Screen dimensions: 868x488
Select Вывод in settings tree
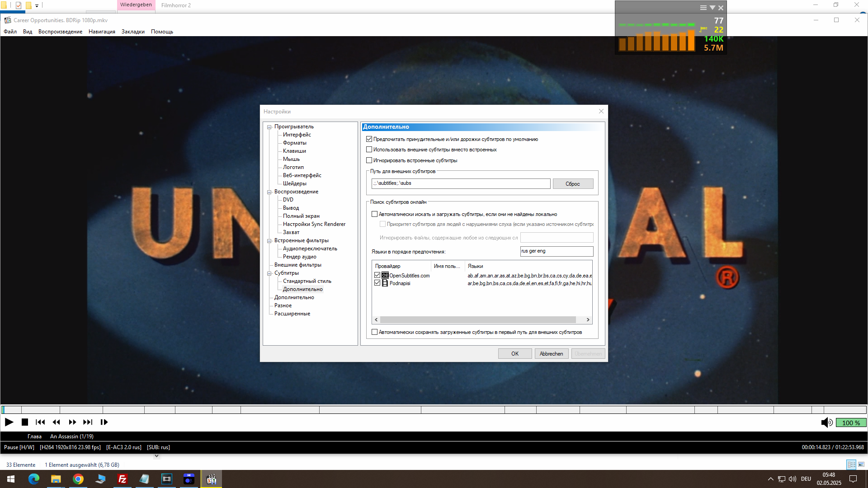(x=291, y=208)
